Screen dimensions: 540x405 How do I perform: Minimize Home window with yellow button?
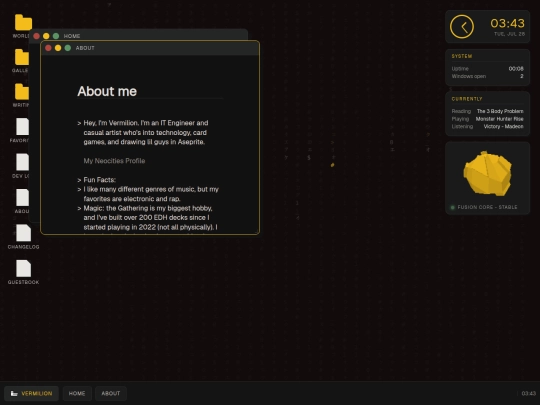tap(46, 36)
